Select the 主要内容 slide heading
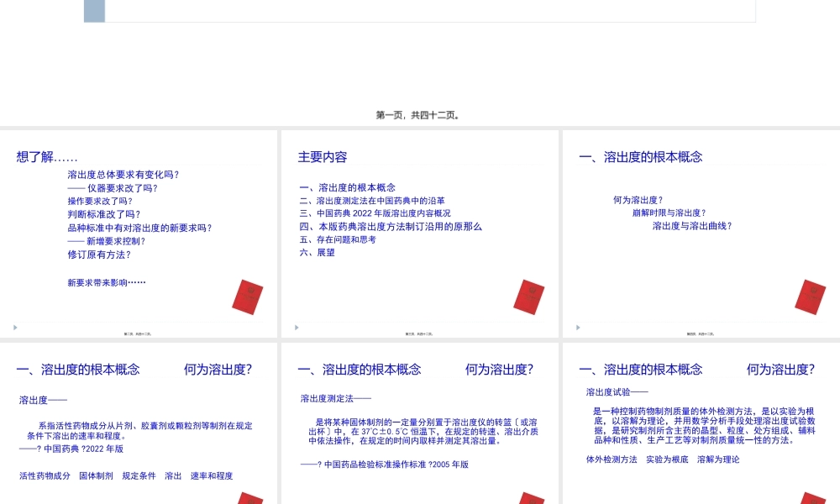Screen dimensions: 840x504 point(323,156)
